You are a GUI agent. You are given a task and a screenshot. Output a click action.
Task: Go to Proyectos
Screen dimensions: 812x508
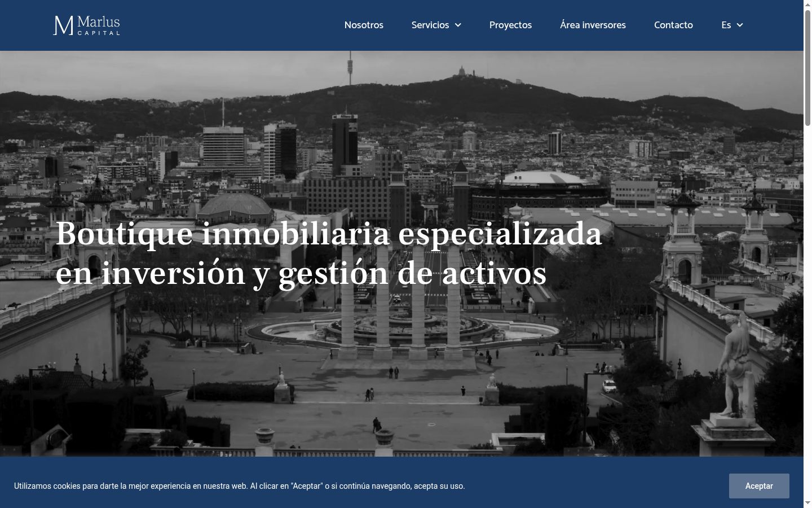[x=510, y=25]
